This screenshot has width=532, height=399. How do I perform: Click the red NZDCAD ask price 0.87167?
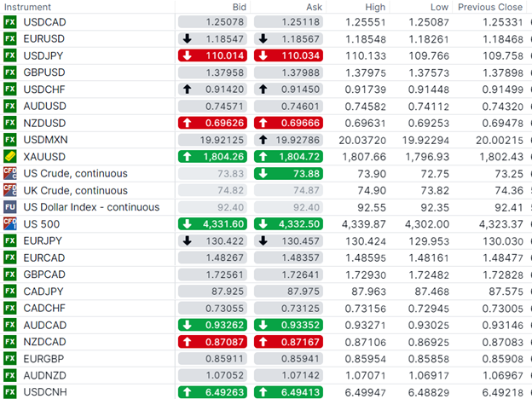point(289,342)
